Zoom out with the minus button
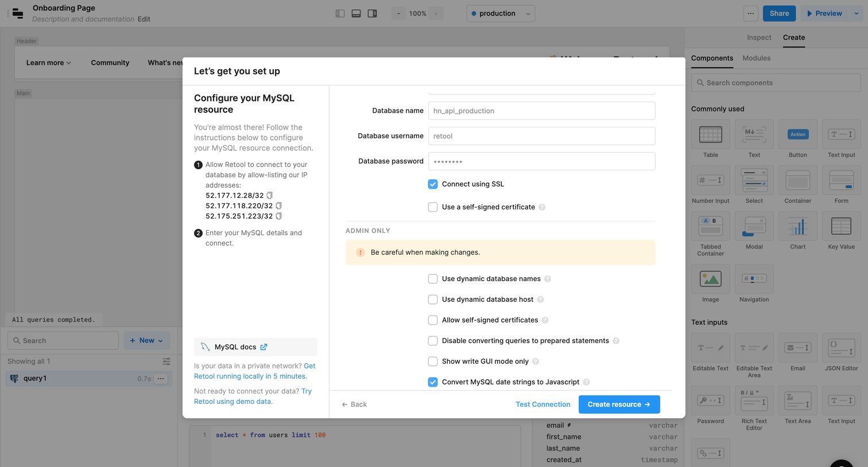Viewport: 868px width, 467px height. point(398,13)
